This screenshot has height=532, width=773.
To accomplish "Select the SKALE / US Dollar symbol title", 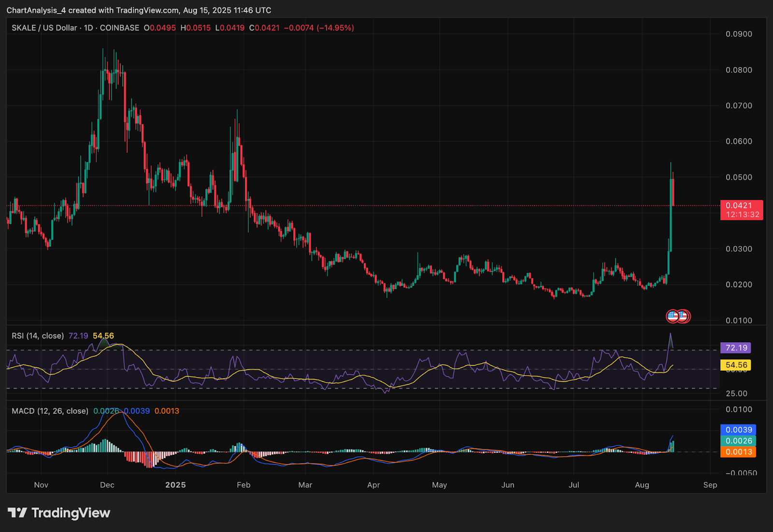I will 44,28.
